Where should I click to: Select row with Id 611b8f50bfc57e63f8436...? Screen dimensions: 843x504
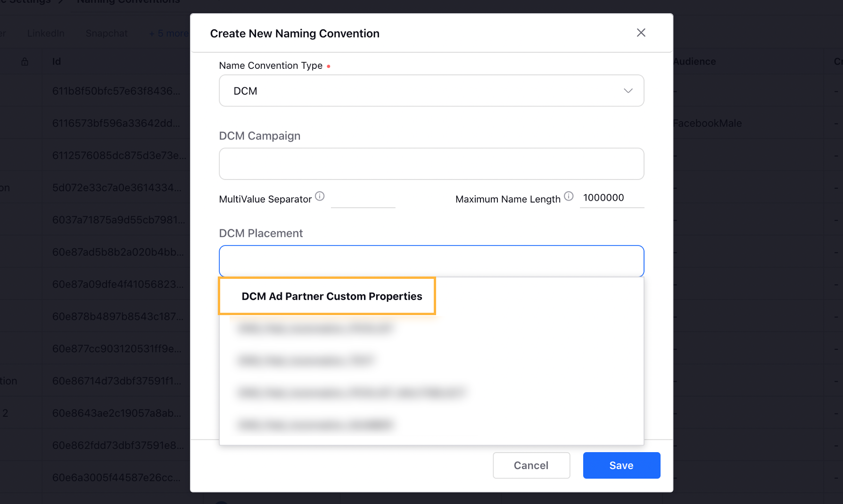(116, 91)
